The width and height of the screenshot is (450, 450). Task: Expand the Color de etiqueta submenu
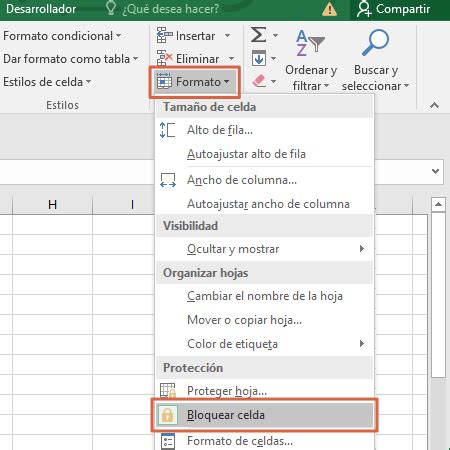click(x=264, y=344)
